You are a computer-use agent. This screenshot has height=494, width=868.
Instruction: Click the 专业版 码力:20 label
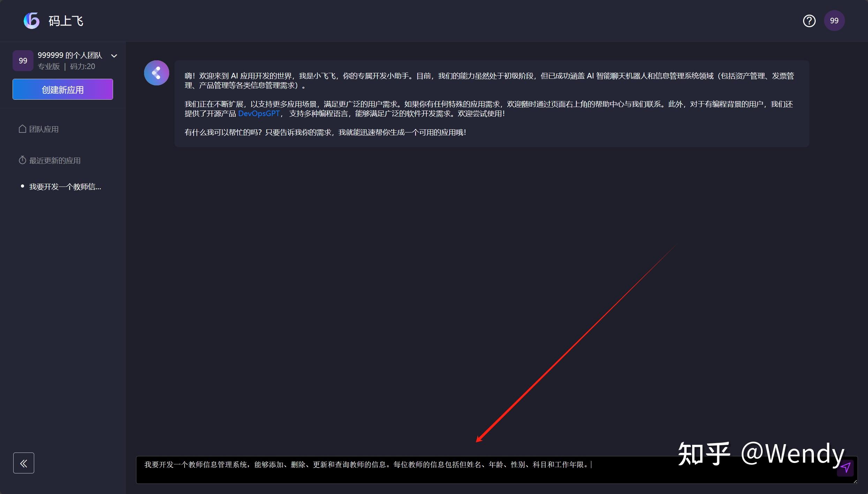point(66,66)
